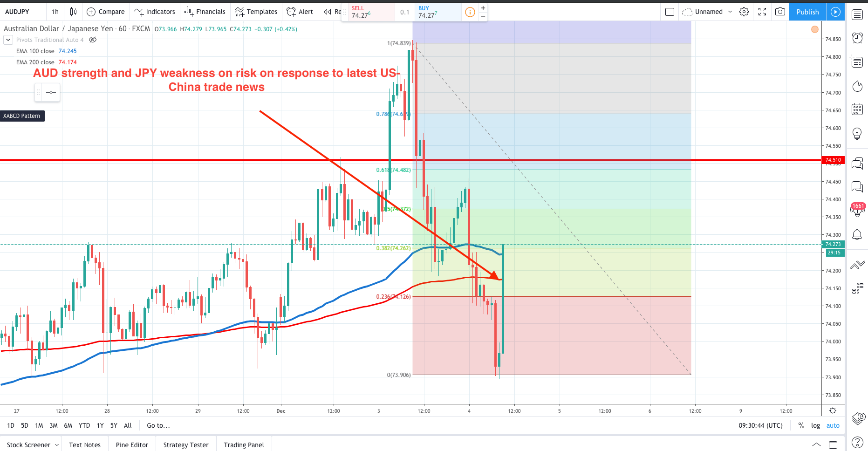Viewport: 868px width, 451px height.
Task: Set date range to 1D
Action: [x=11, y=425]
